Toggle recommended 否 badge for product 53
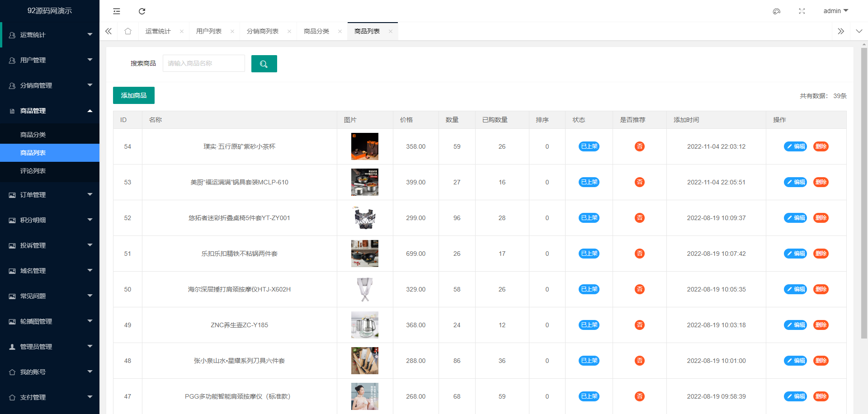This screenshot has height=414, width=868. (x=639, y=182)
